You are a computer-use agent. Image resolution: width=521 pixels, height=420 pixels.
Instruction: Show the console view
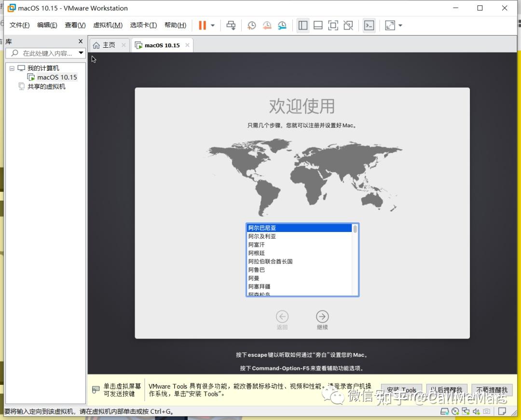click(369, 25)
